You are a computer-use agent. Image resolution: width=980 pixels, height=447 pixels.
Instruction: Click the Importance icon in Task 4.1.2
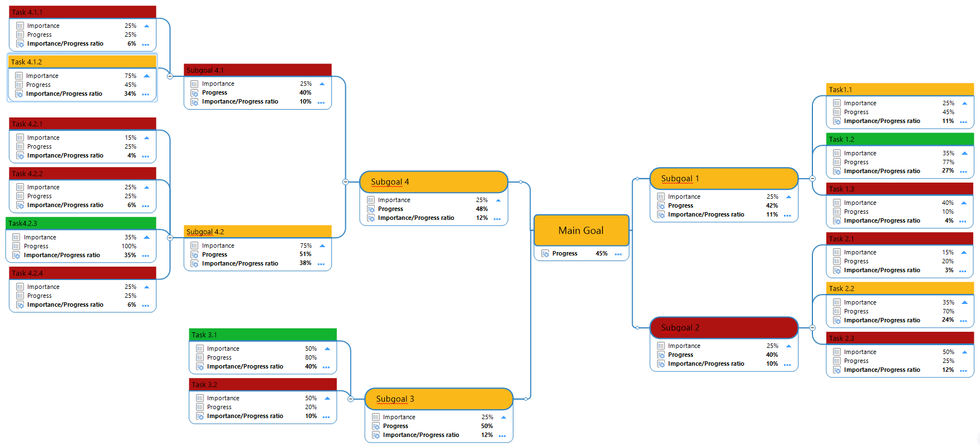point(19,76)
